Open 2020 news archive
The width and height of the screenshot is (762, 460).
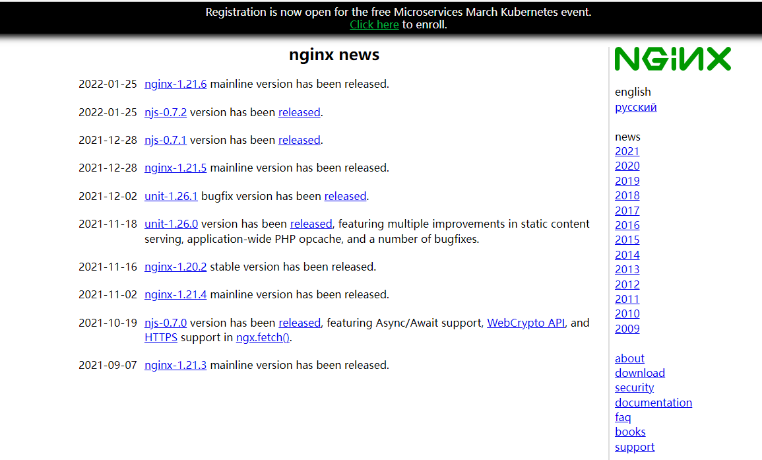click(x=627, y=166)
